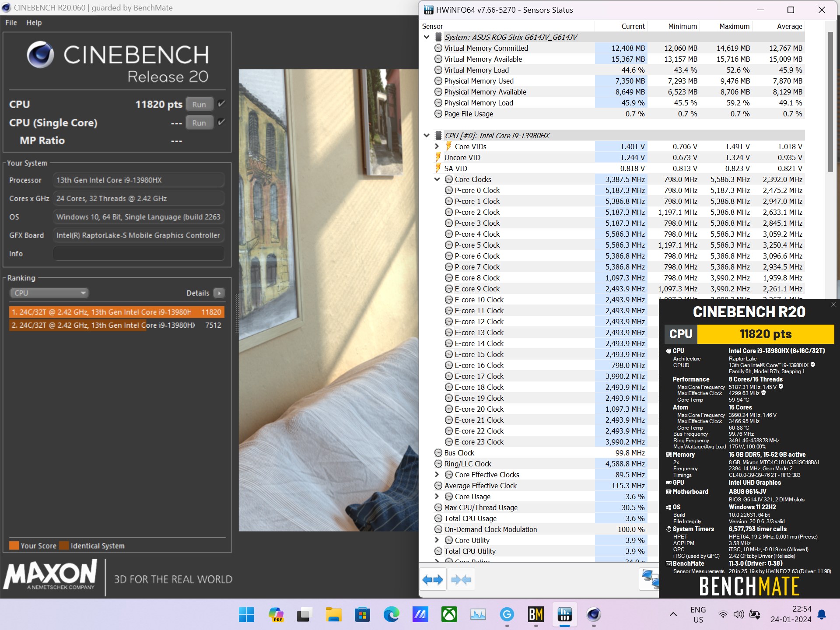Click the shrink columns arrows icon in HWiNFO

click(x=461, y=580)
